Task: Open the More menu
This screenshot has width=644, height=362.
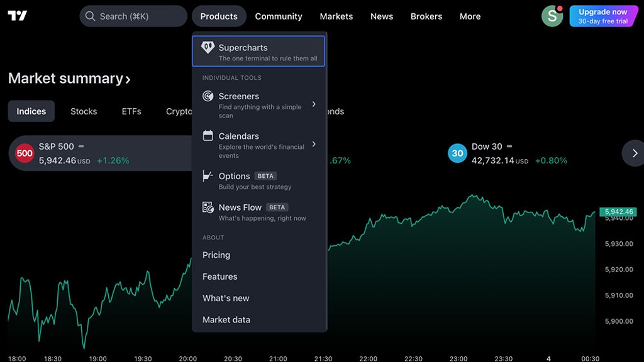Action: pos(470,16)
